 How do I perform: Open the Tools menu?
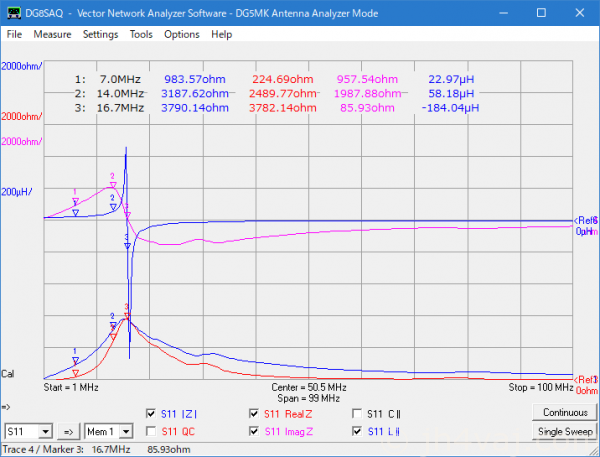click(x=141, y=34)
